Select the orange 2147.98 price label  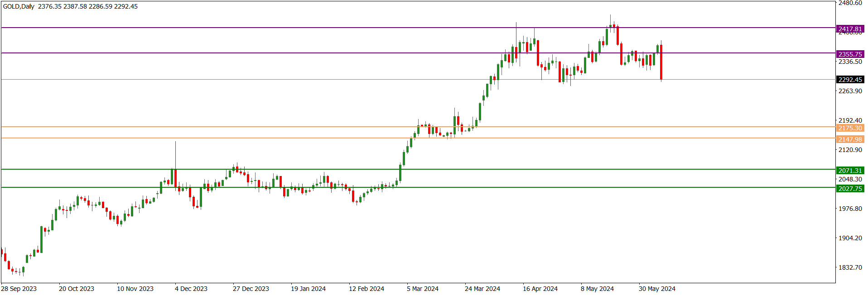pyautogui.click(x=850, y=139)
